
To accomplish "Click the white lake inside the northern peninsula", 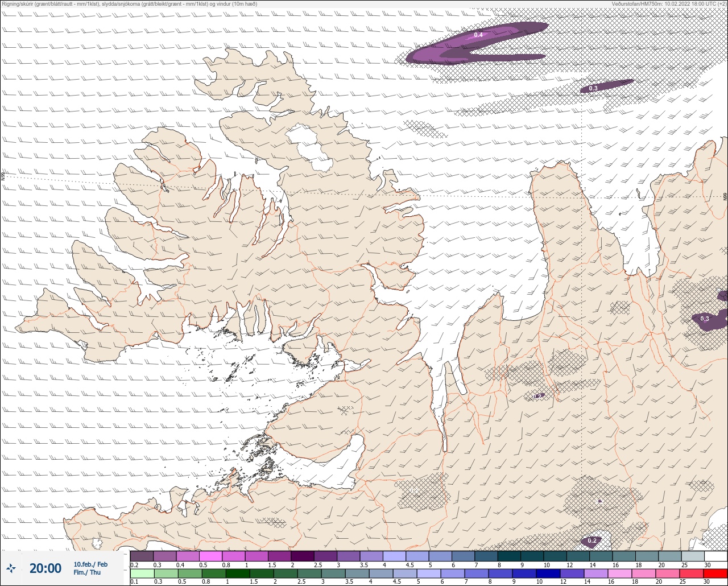I will (309, 147).
